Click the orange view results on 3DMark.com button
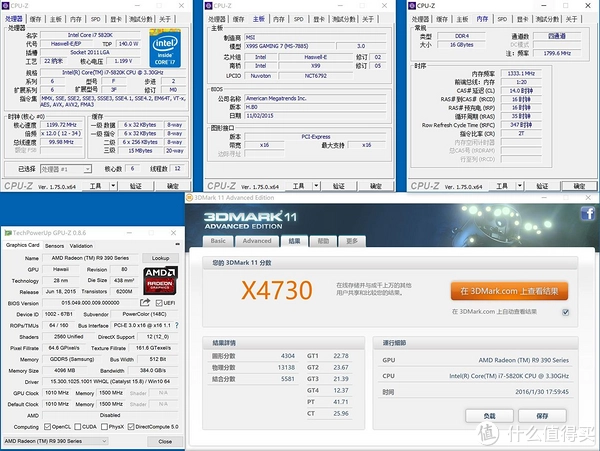 click(509, 291)
